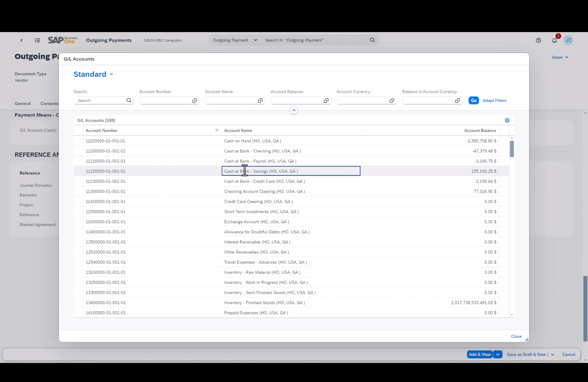The height and width of the screenshot is (382, 588).
Task: Open Save as Draft & New options arrow
Action: (553, 354)
